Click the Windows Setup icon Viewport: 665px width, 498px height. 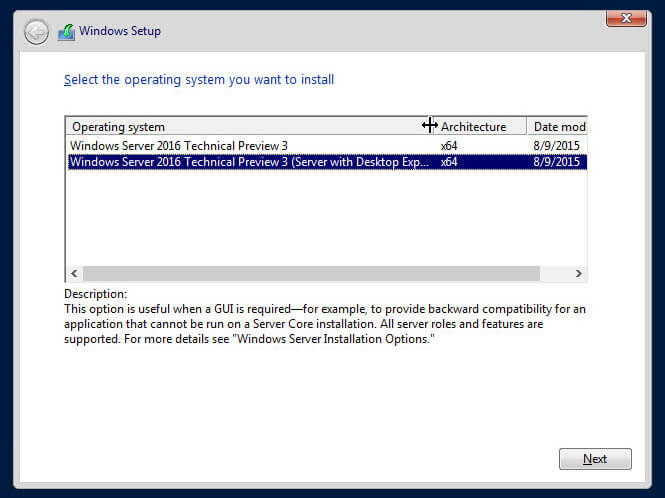(66, 32)
